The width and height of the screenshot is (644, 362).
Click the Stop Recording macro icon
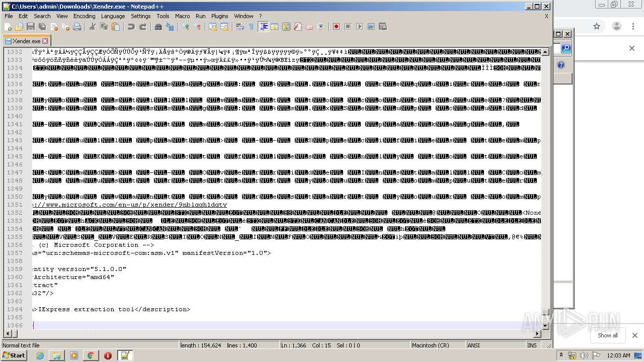[348, 27]
